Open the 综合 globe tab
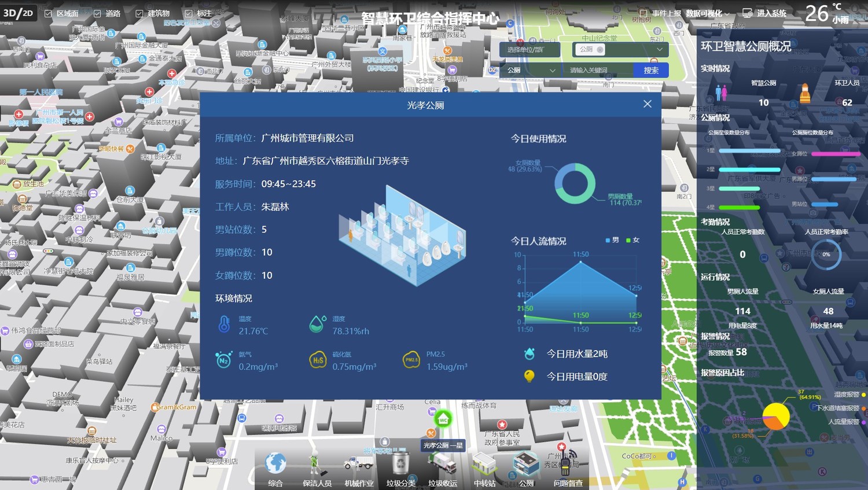This screenshot has height=490, width=868. pos(275,469)
